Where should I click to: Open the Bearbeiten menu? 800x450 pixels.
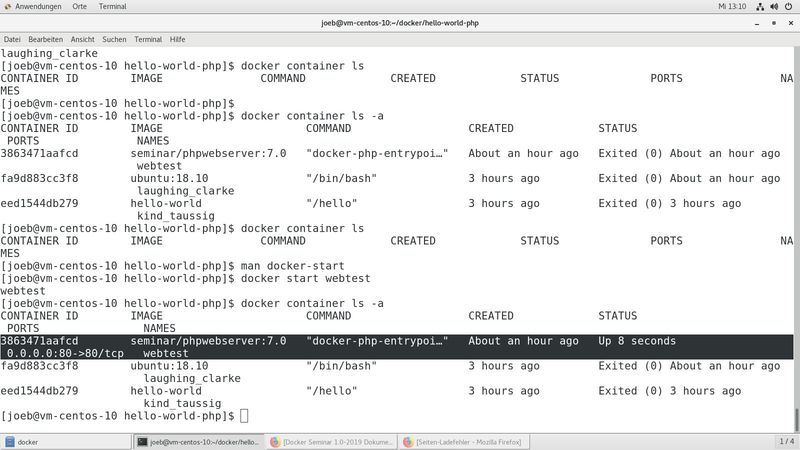click(x=45, y=39)
